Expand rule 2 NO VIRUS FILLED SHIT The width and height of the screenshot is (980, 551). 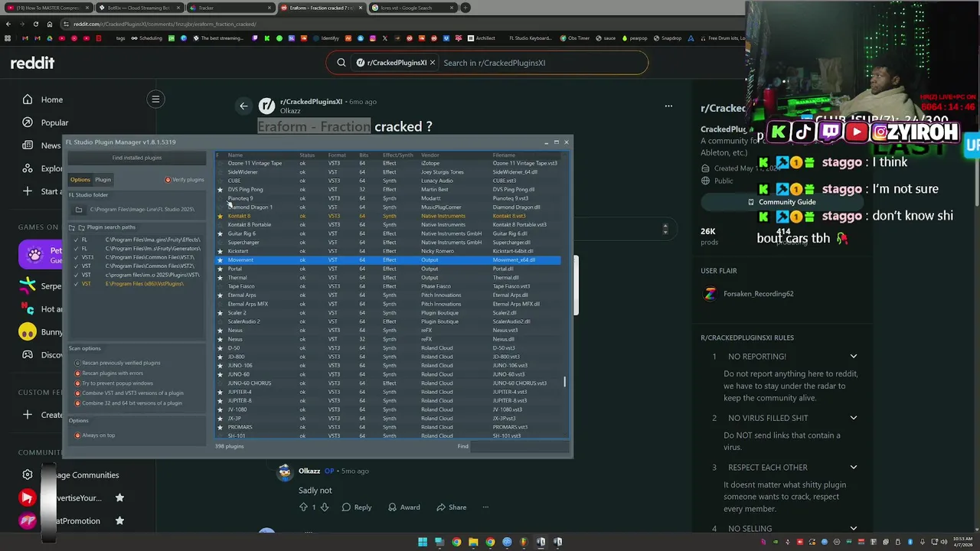[x=854, y=418]
